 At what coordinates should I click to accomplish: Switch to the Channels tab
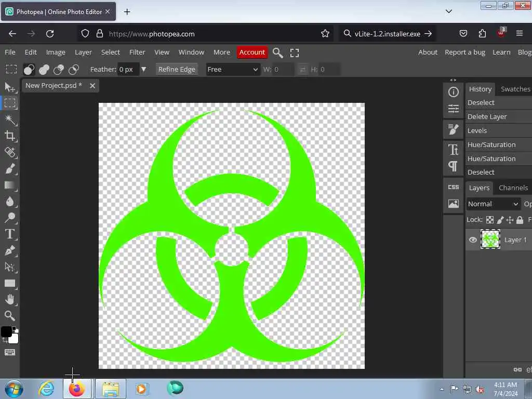pyautogui.click(x=513, y=188)
